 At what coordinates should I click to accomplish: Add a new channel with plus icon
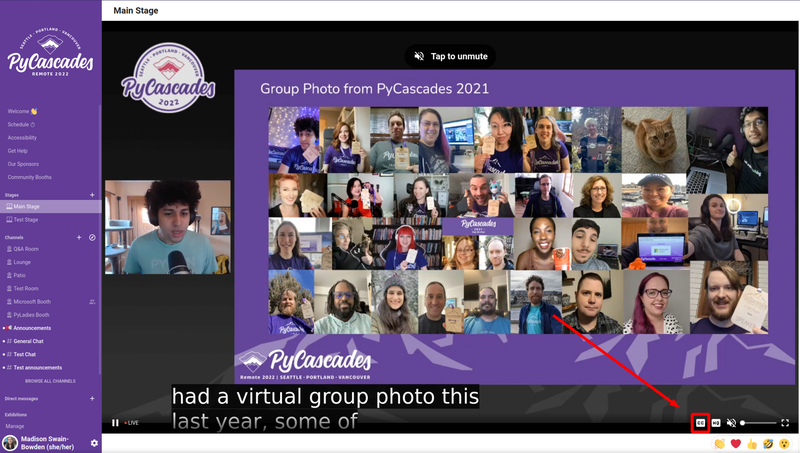click(x=80, y=237)
